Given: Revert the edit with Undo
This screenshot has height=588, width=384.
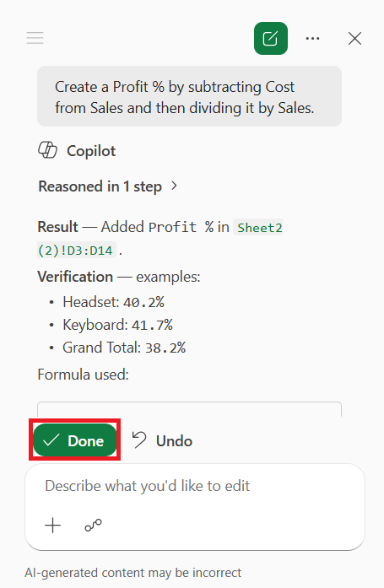Looking at the screenshot, I should [x=162, y=440].
